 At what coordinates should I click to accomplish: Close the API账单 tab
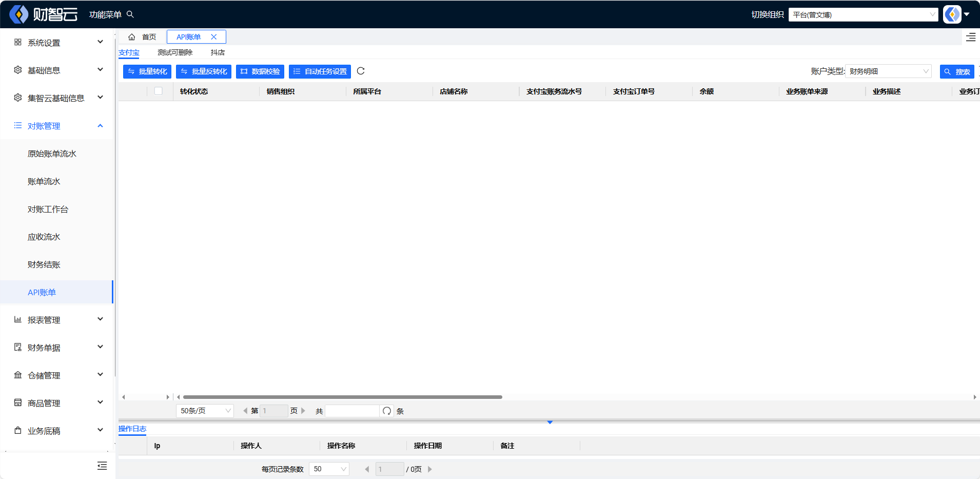[214, 37]
